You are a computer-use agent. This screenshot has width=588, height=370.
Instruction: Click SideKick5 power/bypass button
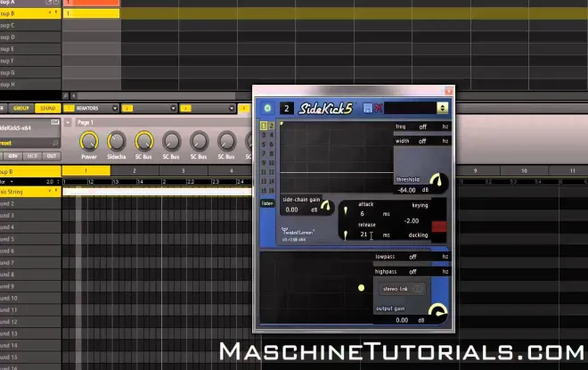(267, 108)
